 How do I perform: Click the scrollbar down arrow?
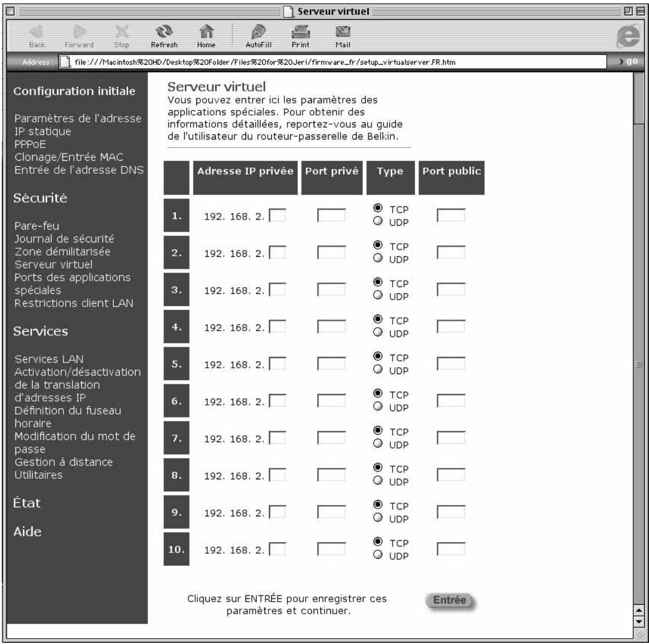(x=639, y=622)
